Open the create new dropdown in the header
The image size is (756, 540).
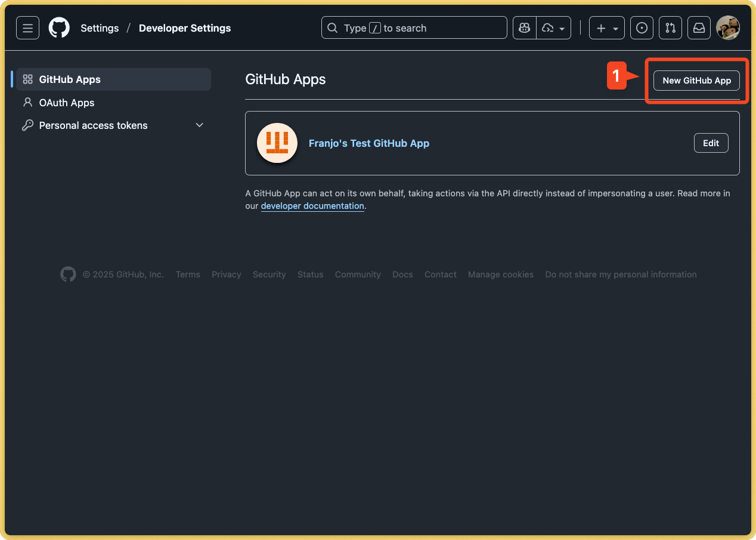(606, 27)
